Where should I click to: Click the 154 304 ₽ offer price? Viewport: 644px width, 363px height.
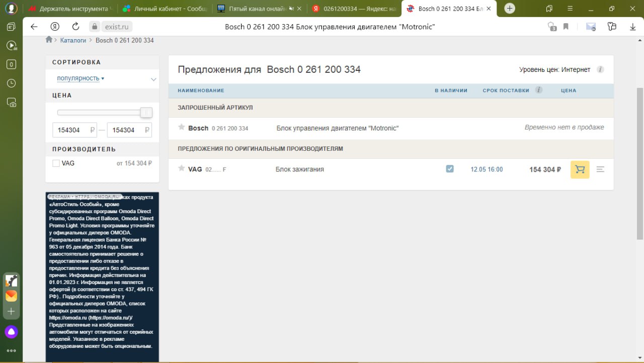[x=545, y=169]
